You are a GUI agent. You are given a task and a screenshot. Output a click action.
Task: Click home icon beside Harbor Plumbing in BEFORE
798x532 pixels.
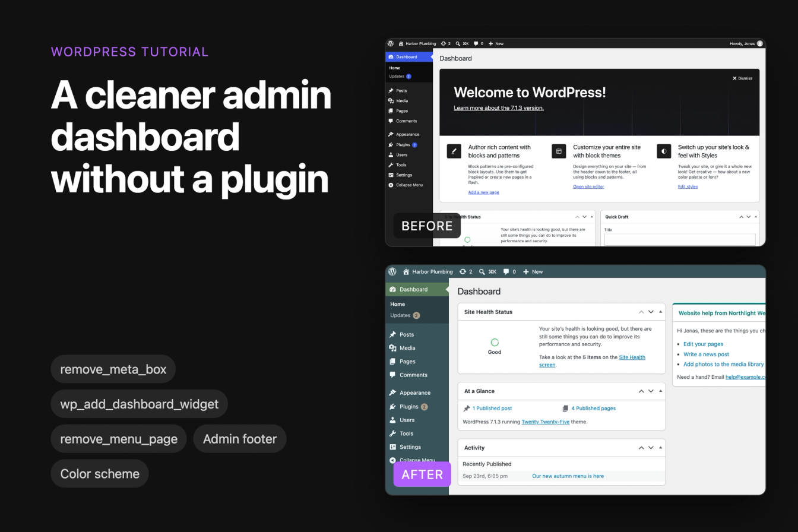coord(401,43)
